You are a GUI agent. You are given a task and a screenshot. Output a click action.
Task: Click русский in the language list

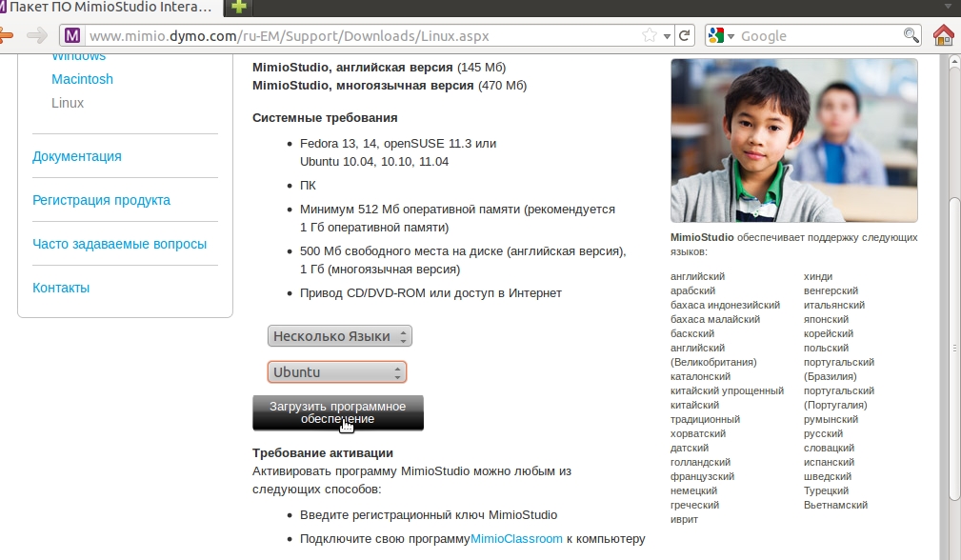point(823,433)
